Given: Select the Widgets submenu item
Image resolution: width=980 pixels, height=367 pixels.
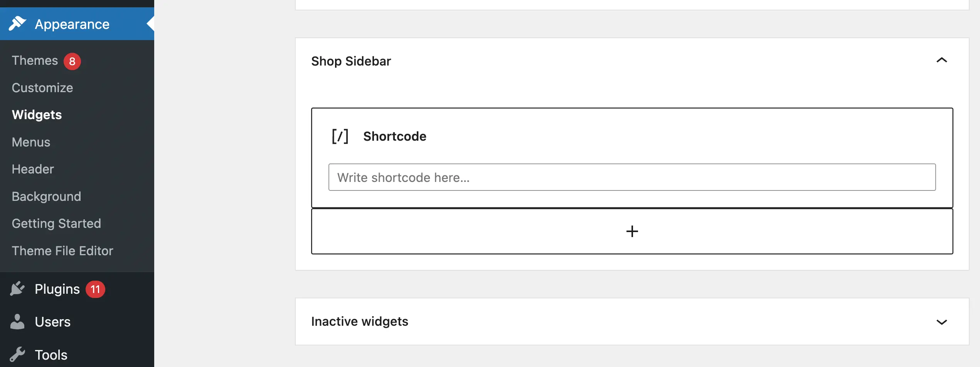Looking at the screenshot, I should click(37, 115).
